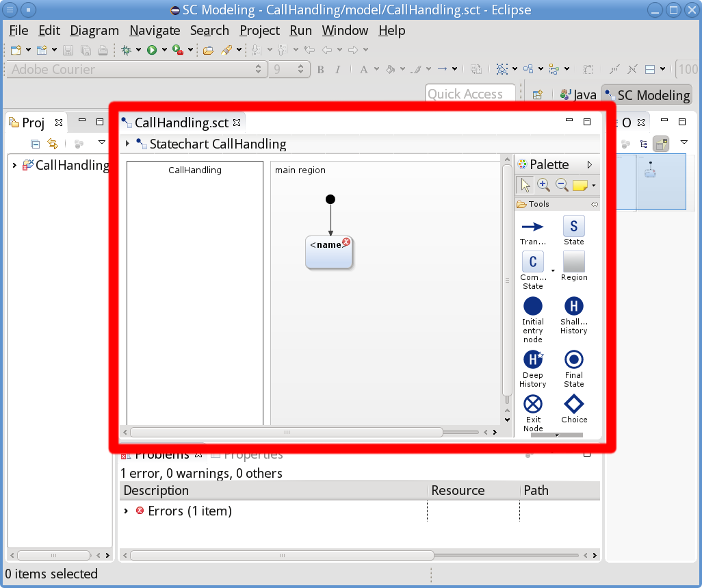Image resolution: width=702 pixels, height=588 pixels.
Task: Open the Search menu
Action: 209,30
